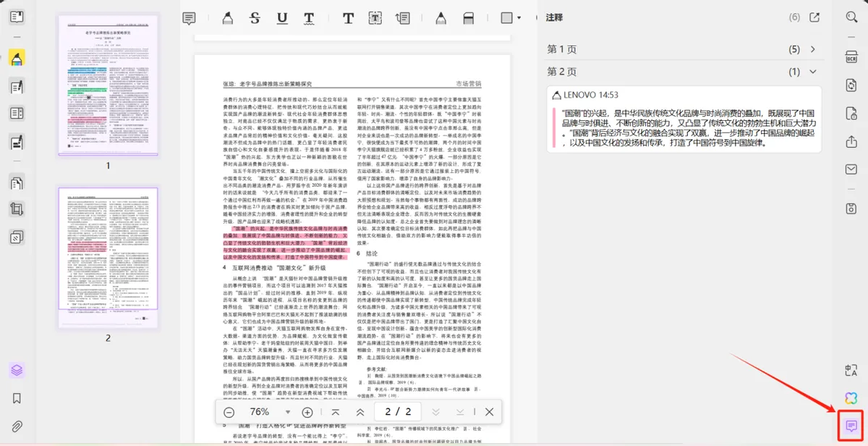868x446 pixels.
Task: Click the pink highlighted paragraph in the document
Action: click(286, 242)
